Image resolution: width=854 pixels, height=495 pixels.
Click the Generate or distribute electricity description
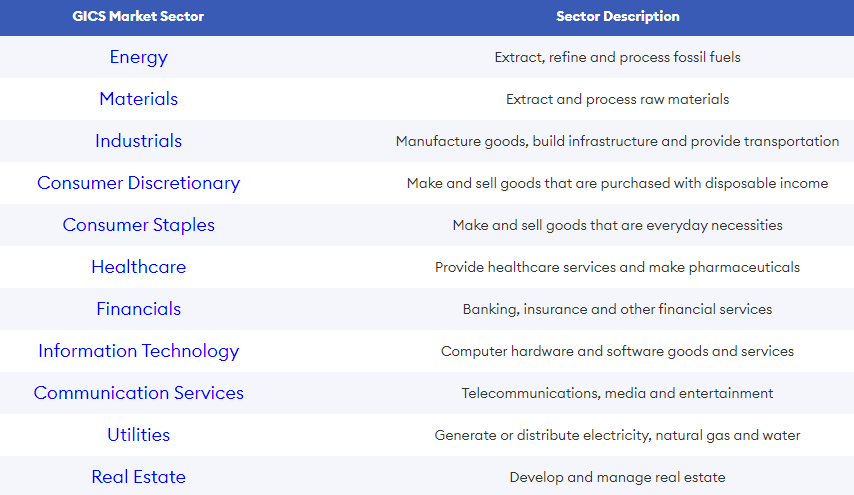(618, 435)
